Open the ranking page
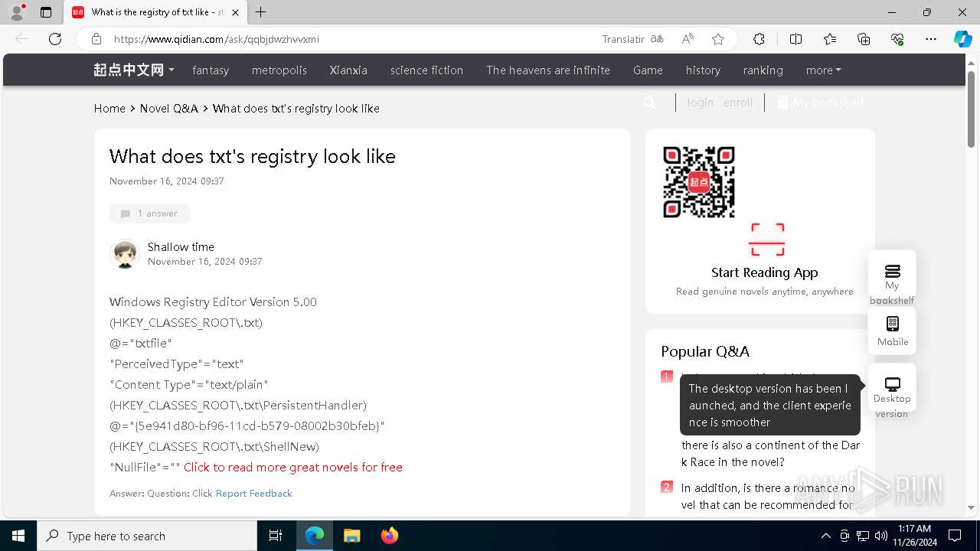980x551 pixels. [x=763, y=70]
